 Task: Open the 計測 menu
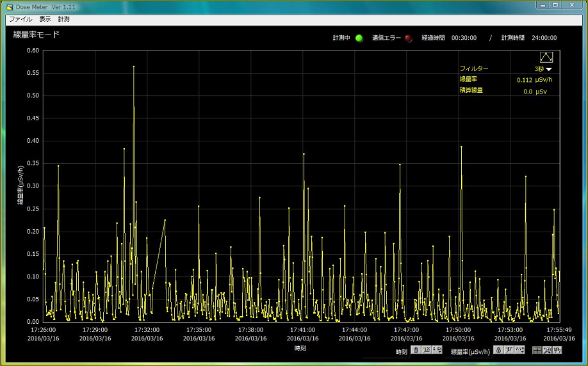(64, 20)
